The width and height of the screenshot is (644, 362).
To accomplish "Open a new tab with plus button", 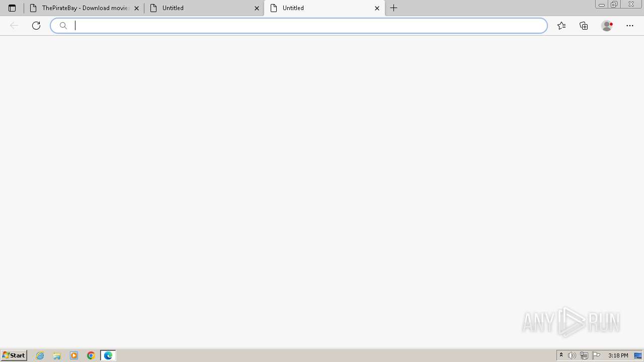I will (x=394, y=8).
